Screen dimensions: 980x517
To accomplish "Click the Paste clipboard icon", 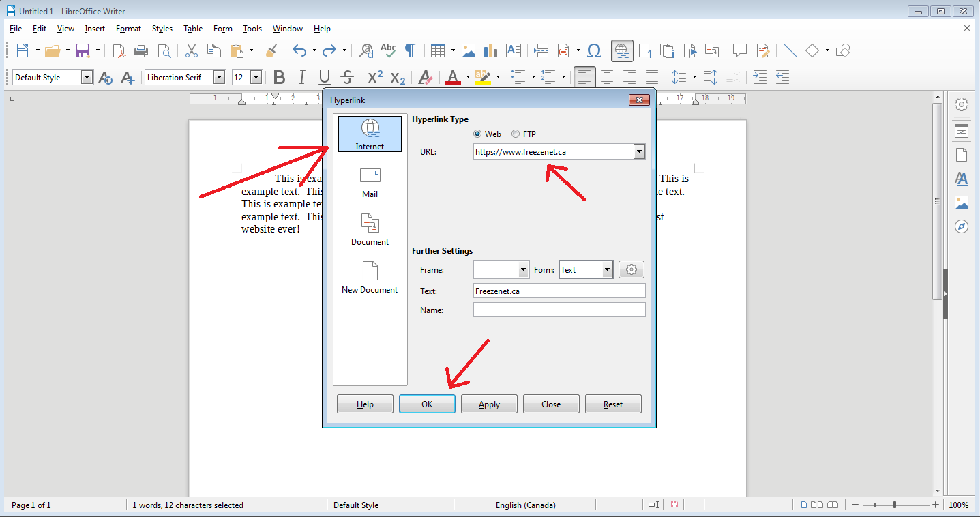I will pos(237,50).
